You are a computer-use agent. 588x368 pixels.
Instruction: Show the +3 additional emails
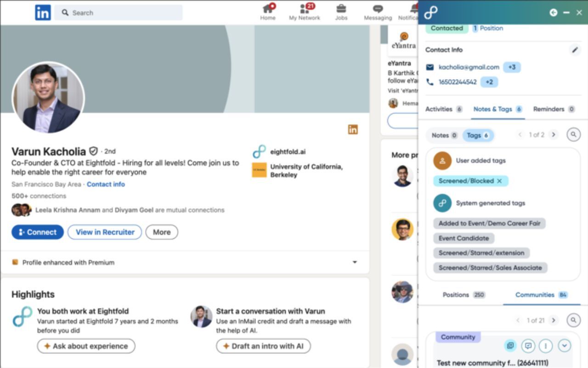point(512,67)
